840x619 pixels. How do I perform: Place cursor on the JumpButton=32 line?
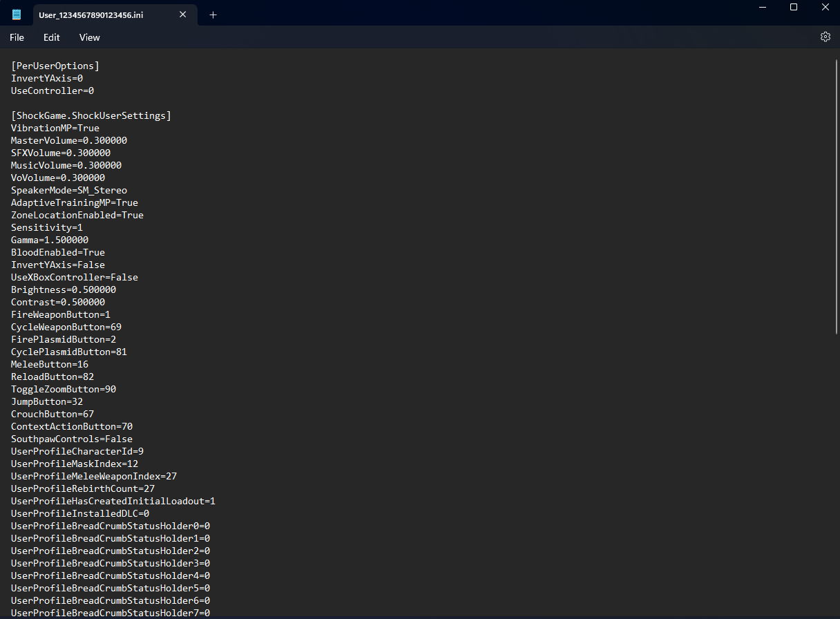(x=46, y=401)
